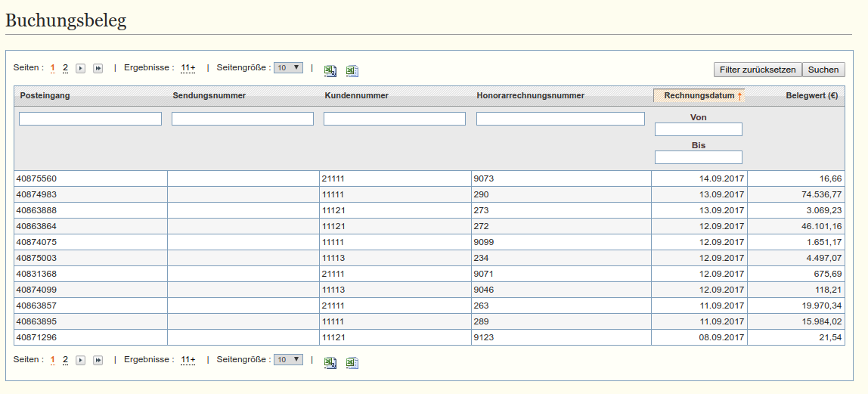Focus the Sendungsnummer filter field

pyautogui.click(x=243, y=119)
